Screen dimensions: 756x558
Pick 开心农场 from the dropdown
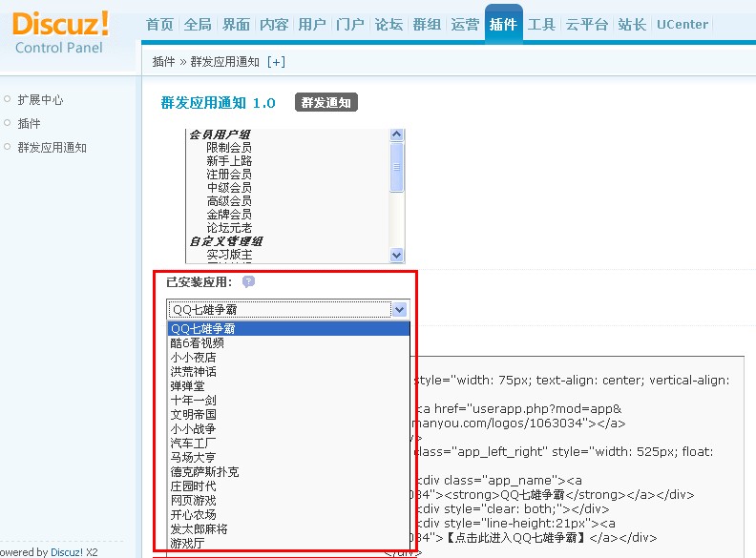(x=288, y=515)
